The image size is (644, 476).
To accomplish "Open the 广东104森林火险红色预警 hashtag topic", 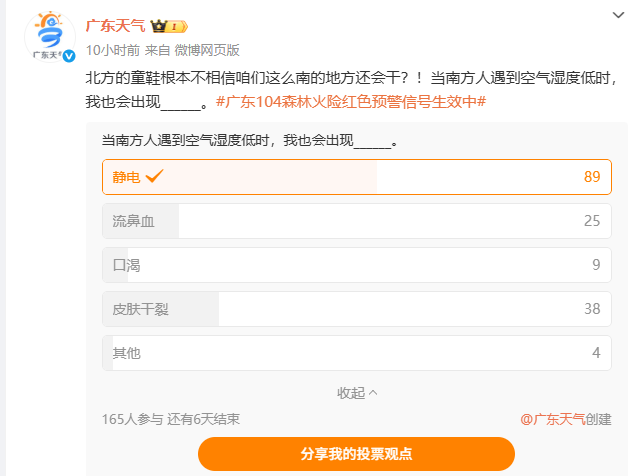I will [x=351, y=102].
